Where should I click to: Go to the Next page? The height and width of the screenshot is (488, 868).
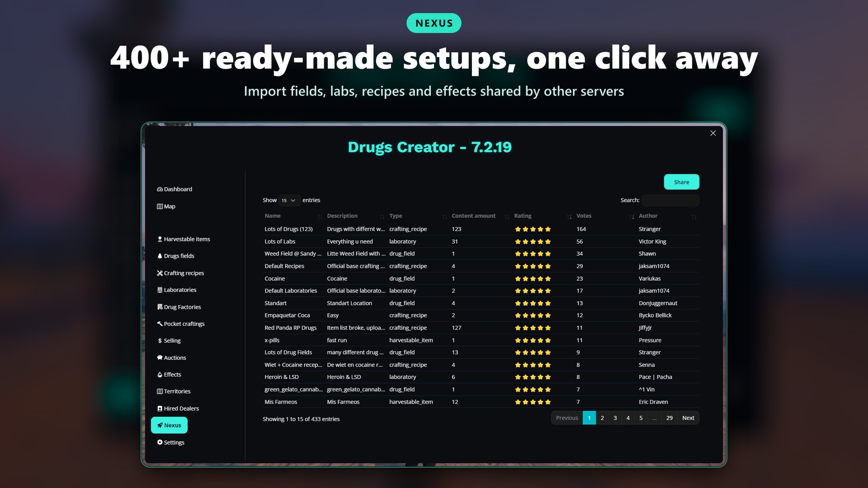pos(688,418)
